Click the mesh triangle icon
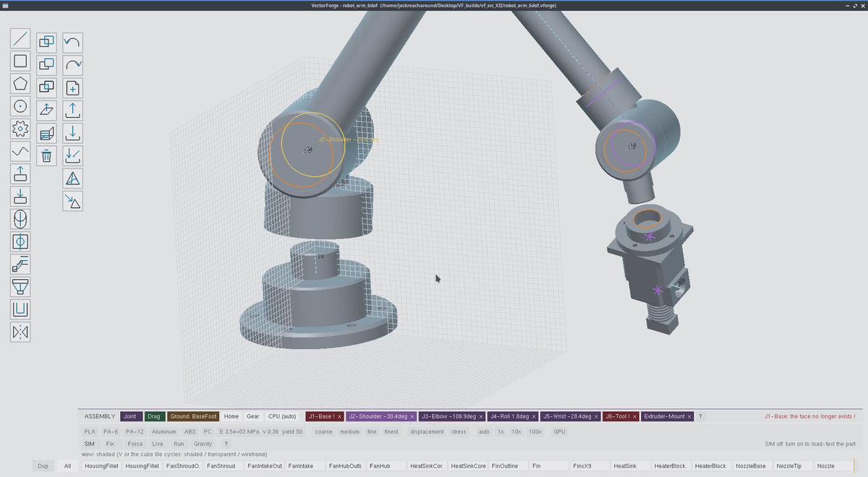 72,178
